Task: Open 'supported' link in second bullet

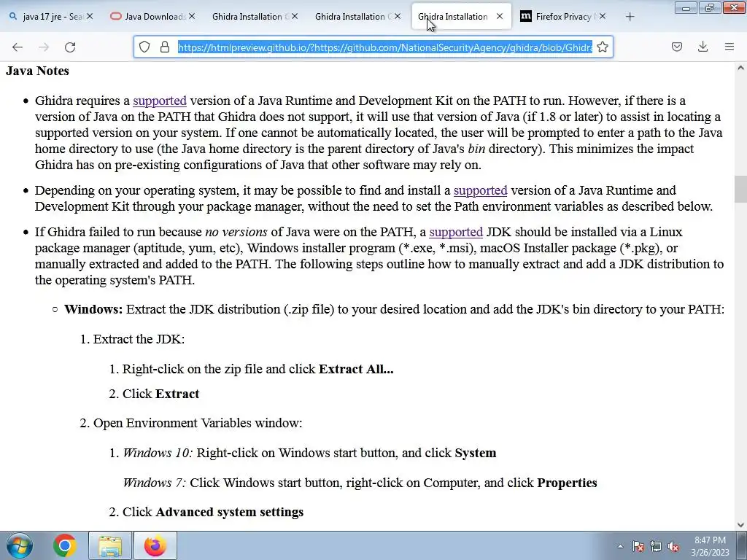Action: (x=480, y=190)
